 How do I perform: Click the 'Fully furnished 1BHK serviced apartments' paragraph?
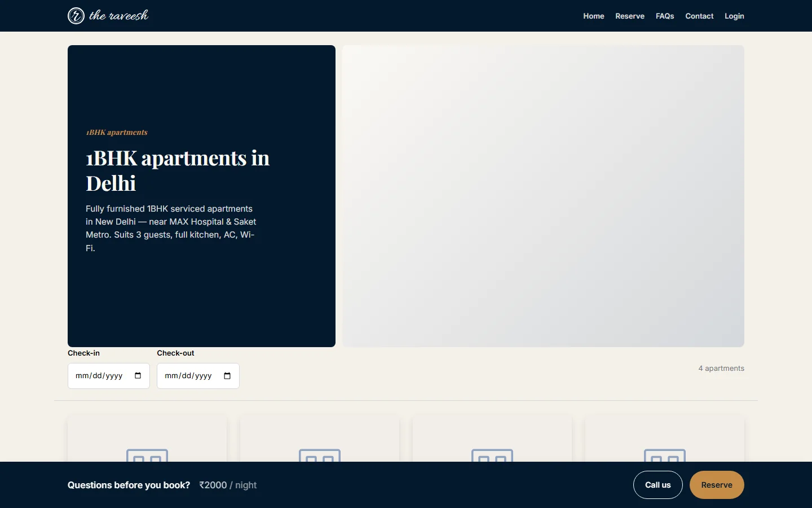(171, 228)
